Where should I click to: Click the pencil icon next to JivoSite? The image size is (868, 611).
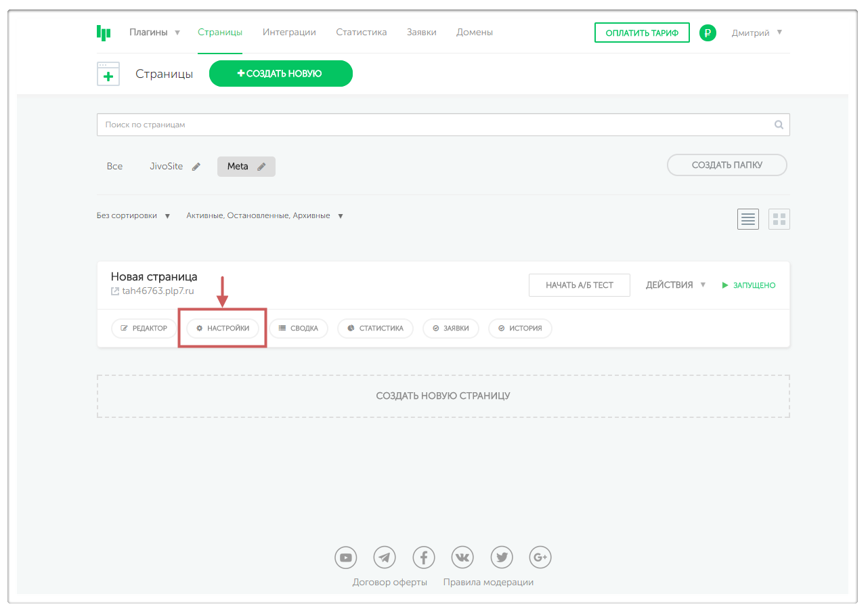pos(196,167)
